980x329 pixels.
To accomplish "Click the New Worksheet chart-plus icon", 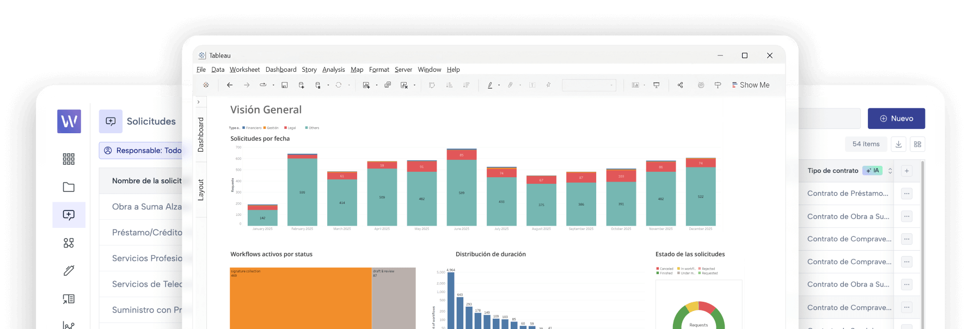I will click(366, 85).
